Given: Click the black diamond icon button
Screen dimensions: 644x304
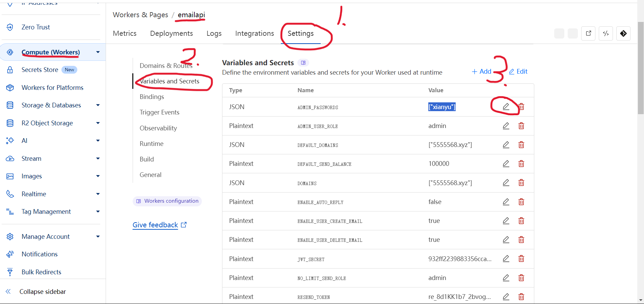Looking at the screenshot, I should [x=623, y=33].
